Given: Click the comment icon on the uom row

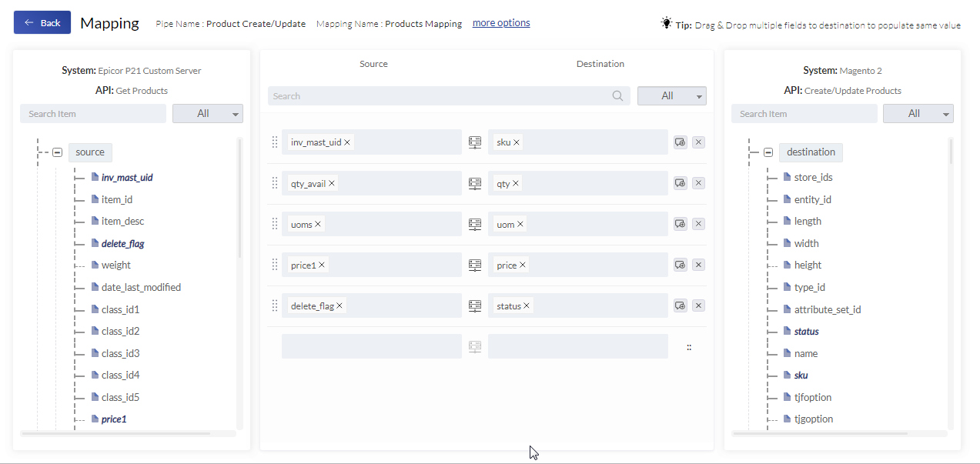Looking at the screenshot, I should pos(680,224).
